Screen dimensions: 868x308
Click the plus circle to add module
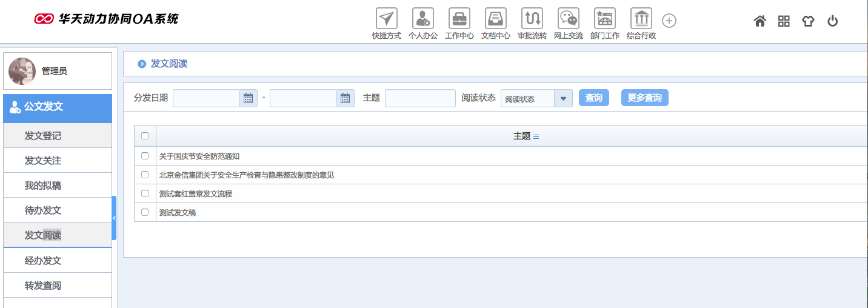point(669,21)
